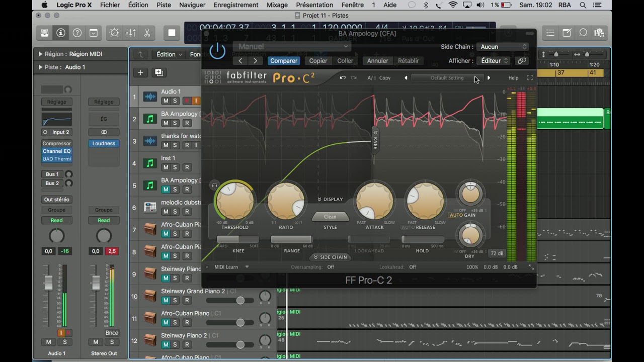
Task: Open the Editors scissors icon
Action: 147,33
